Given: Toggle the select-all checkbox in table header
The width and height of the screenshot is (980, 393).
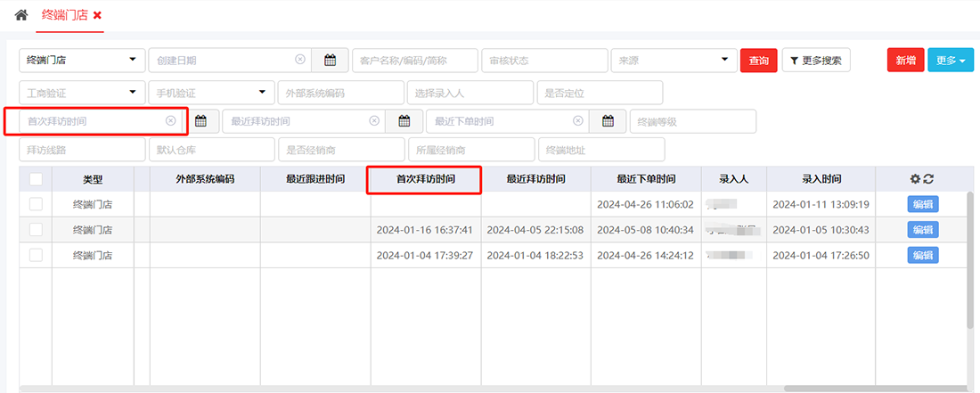Looking at the screenshot, I should click(36, 179).
